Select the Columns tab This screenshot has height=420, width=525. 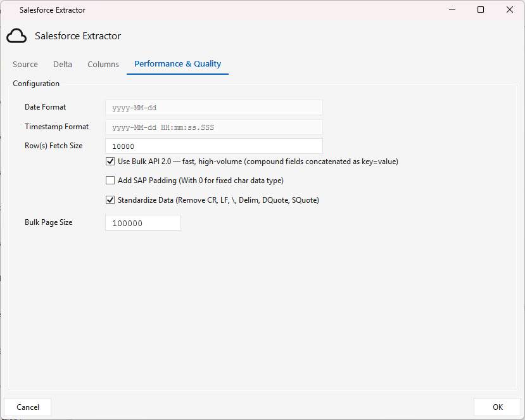tap(103, 65)
